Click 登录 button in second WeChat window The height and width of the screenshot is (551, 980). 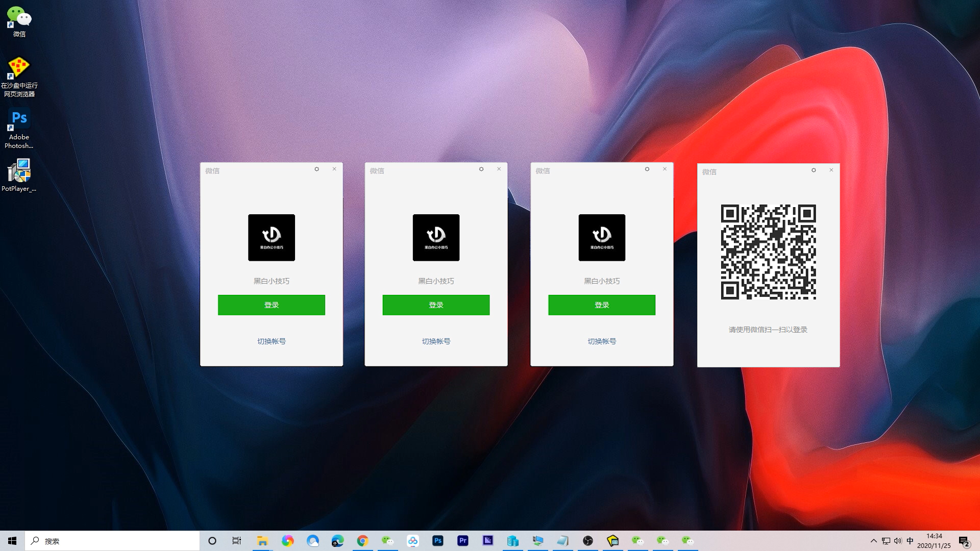pyautogui.click(x=436, y=305)
